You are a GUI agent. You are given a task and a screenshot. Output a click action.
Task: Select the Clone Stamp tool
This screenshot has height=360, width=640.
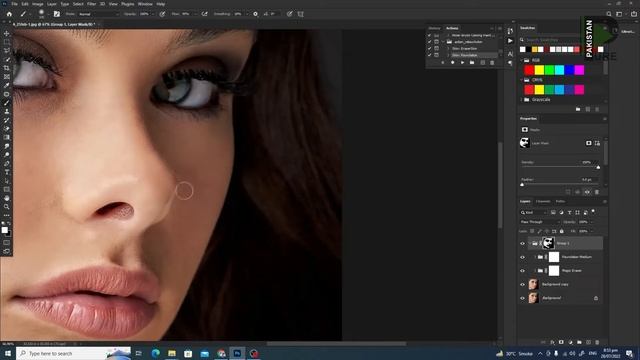tap(7, 111)
